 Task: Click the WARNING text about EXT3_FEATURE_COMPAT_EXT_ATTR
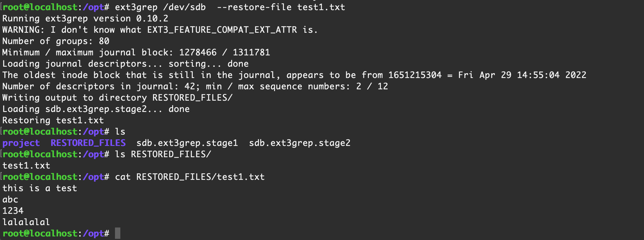pyautogui.click(x=160, y=30)
